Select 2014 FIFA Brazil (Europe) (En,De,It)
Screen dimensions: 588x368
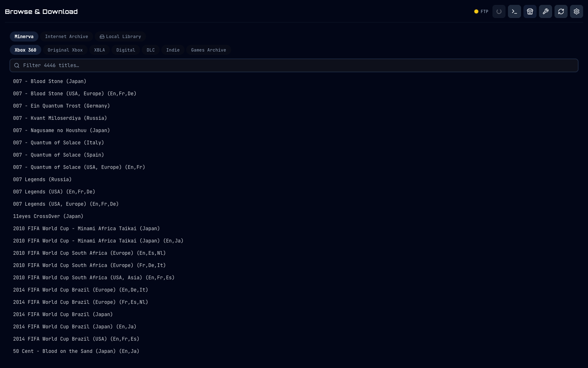pyautogui.click(x=294, y=290)
